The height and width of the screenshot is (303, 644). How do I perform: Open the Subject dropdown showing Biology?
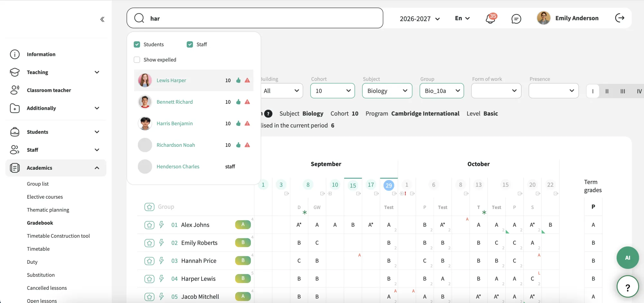tap(387, 91)
